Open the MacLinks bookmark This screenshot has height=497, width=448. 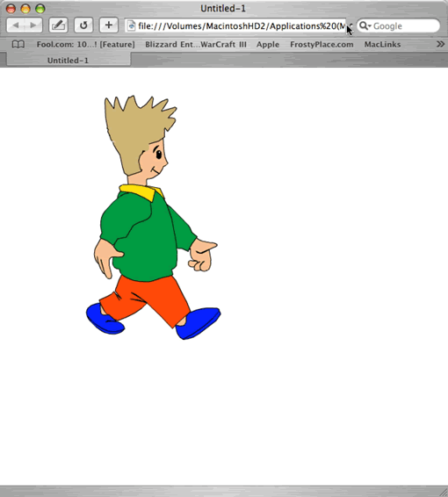382,45
